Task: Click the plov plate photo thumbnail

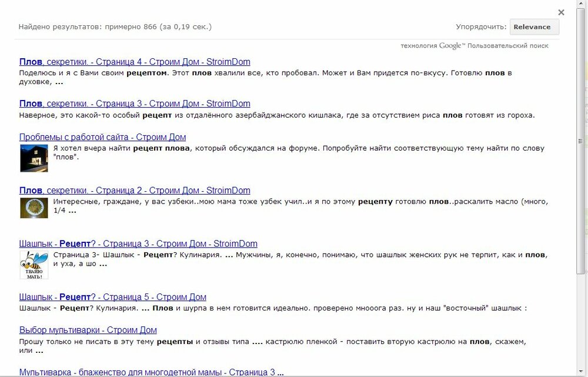Action: tap(34, 209)
